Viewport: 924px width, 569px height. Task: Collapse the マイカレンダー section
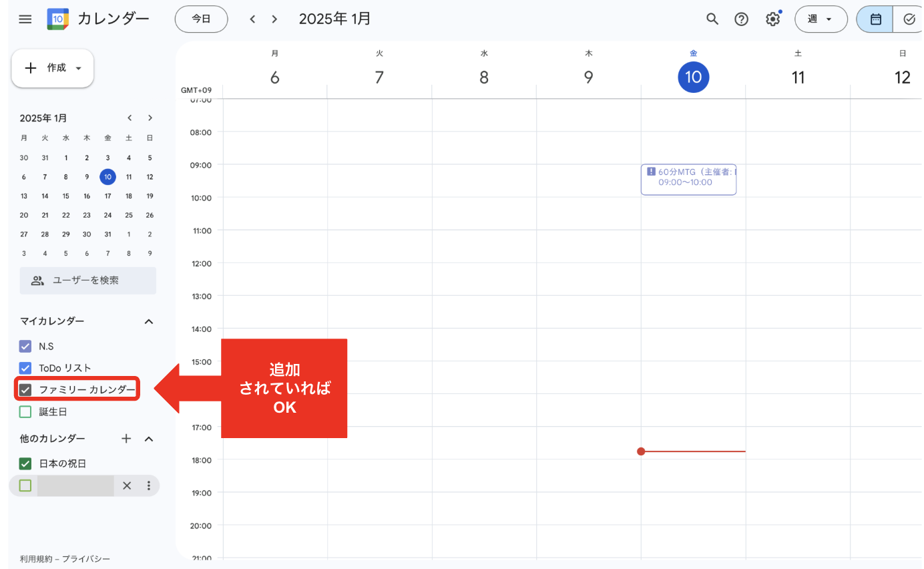pyautogui.click(x=149, y=321)
